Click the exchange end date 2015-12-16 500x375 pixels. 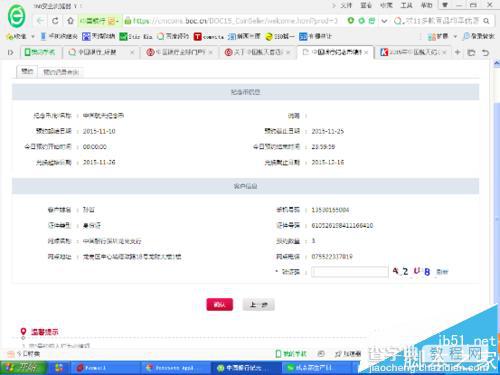point(327,162)
